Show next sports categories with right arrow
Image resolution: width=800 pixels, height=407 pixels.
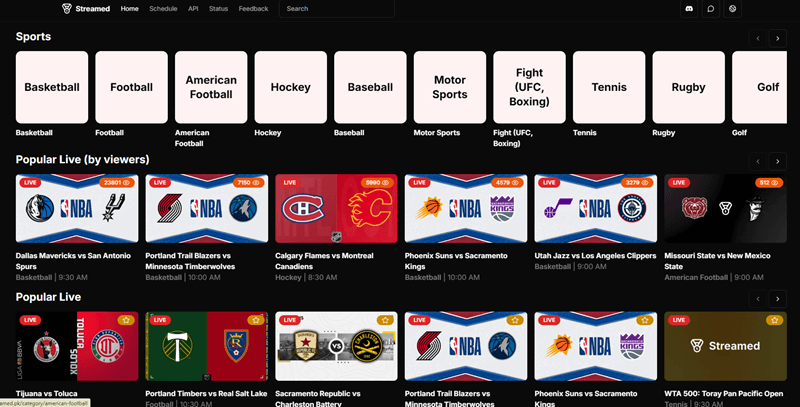point(778,38)
